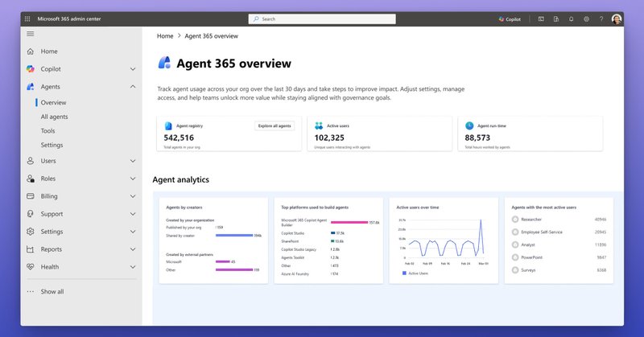The image size is (644, 337).
Task: Click the Show all ellipsis icon
Action: [x=31, y=292]
